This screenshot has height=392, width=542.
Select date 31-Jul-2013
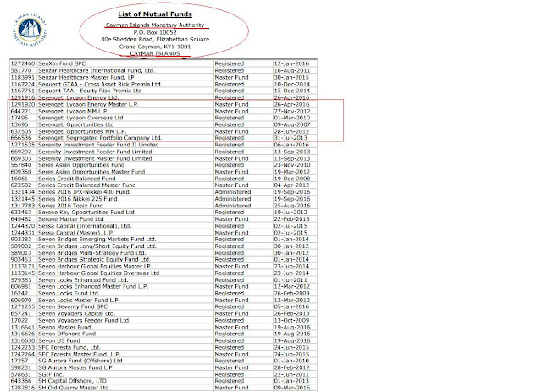point(290,138)
